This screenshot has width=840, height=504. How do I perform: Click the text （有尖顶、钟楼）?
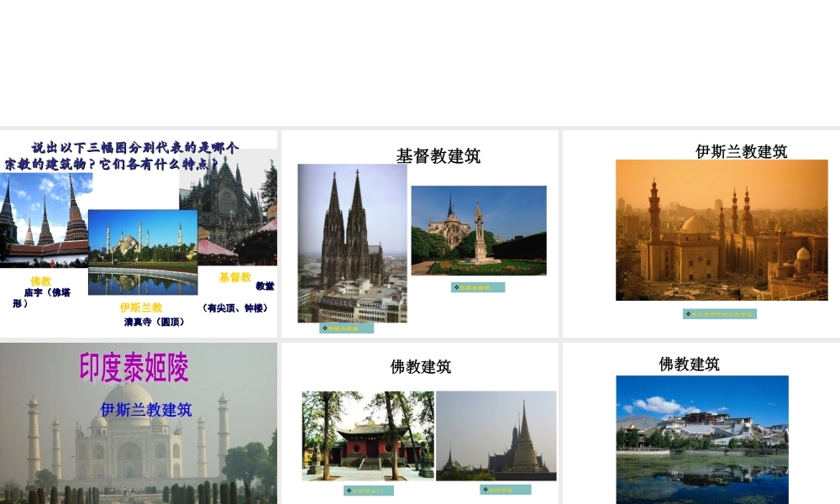click(x=234, y=308)
